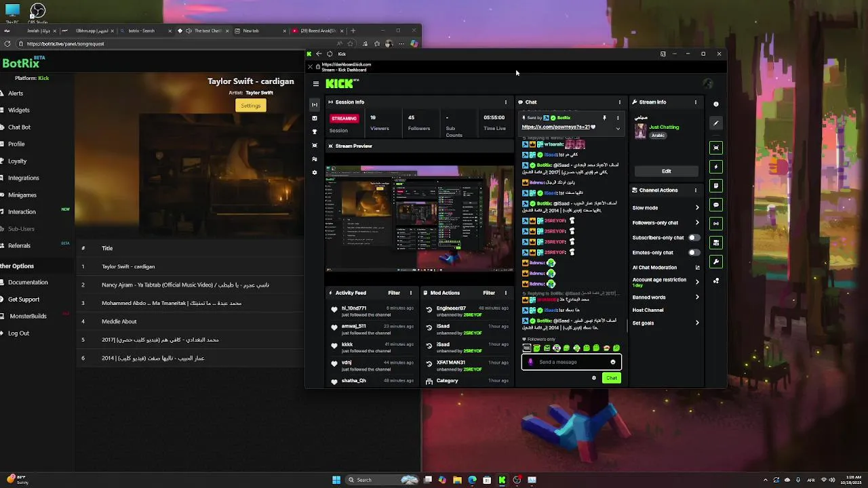This screenshot has height=488, width=868.
Task: Click the Settings button under Taylor Swift
Action: tap(250, 106)
